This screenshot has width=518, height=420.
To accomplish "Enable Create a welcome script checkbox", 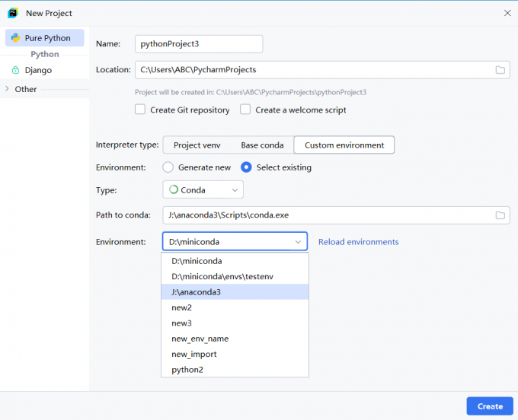I will 245,110.
